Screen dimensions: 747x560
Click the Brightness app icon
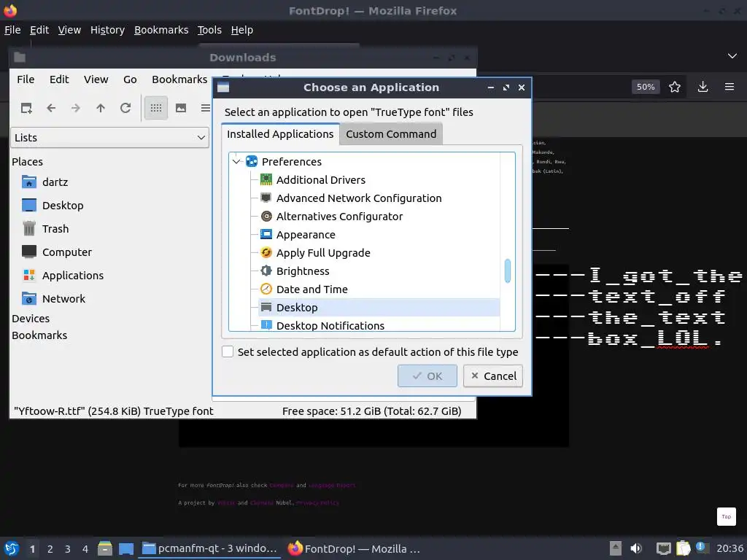pyautogui.click(x=266, y=271)
